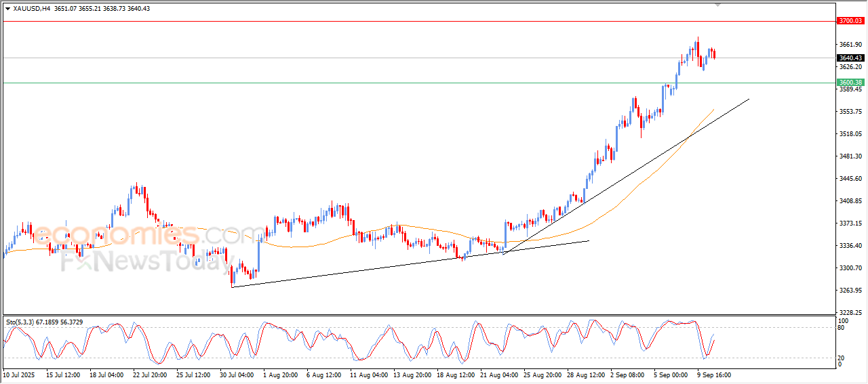Click the 15 Jul 12:00 time label

(63, 374)
